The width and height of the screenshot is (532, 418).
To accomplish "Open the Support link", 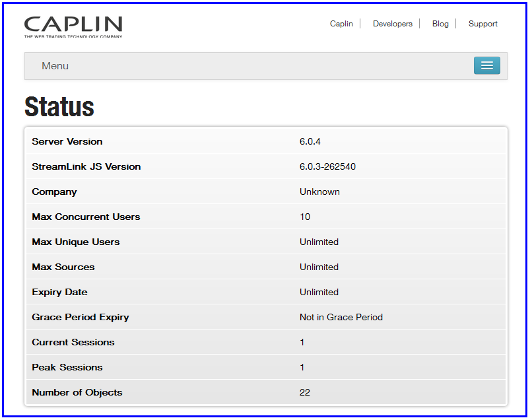I will [x=482, y=24].
